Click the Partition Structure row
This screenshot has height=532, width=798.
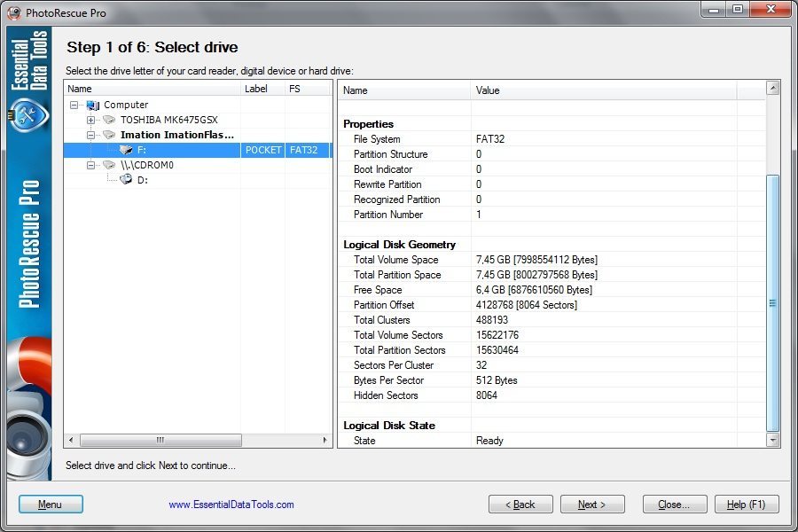click(x=552, y=154)
